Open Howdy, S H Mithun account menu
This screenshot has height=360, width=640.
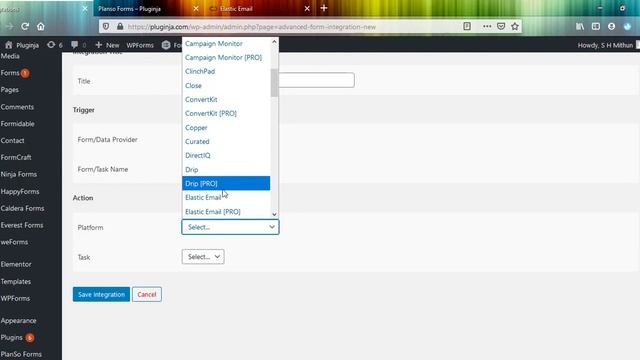[606, 45]
